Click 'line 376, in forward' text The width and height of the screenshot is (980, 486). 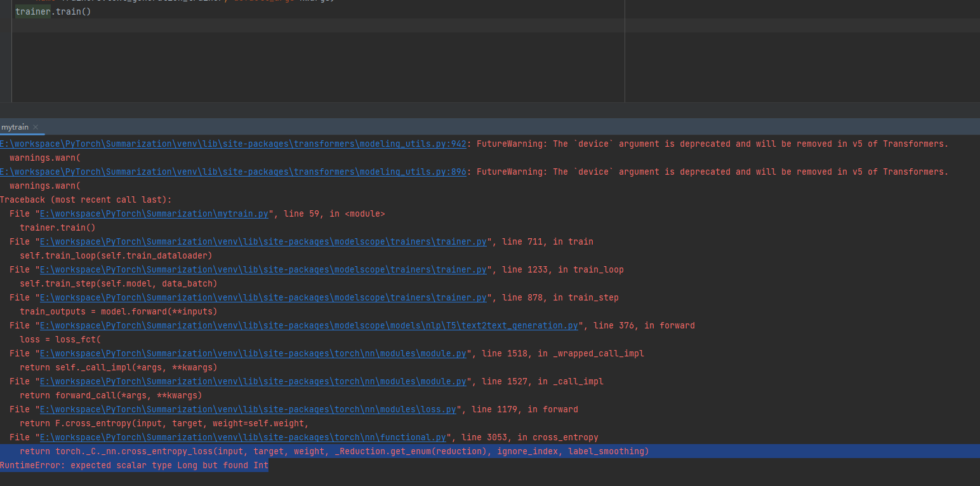click(x=644, y=326)
